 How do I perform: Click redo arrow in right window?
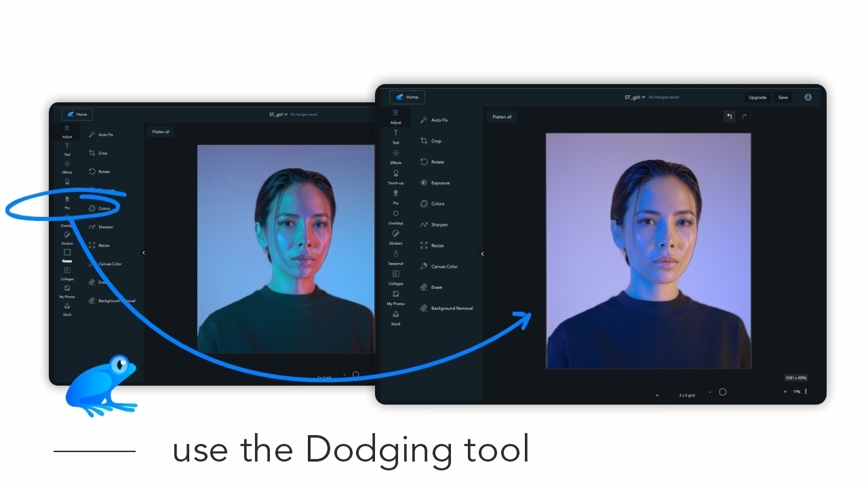[x=744, y=117]
